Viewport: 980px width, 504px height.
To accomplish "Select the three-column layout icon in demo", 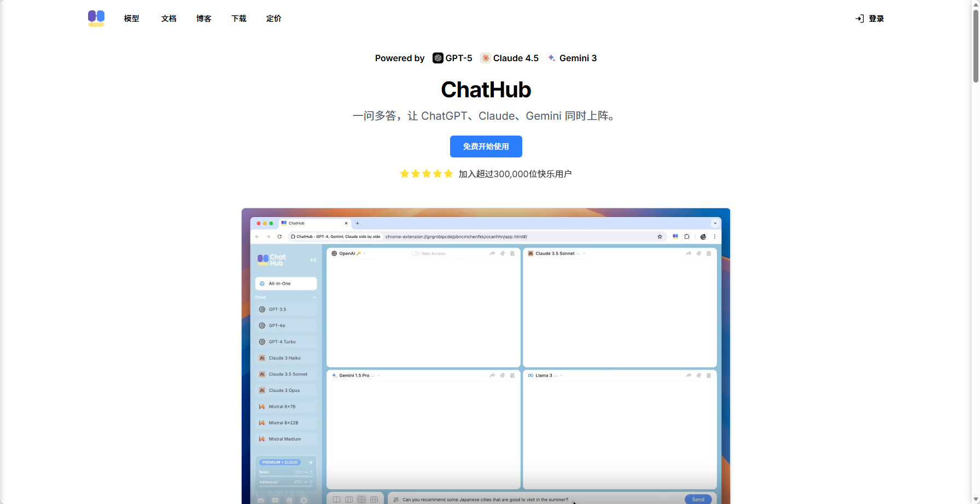I will click(x=349, y=500).
